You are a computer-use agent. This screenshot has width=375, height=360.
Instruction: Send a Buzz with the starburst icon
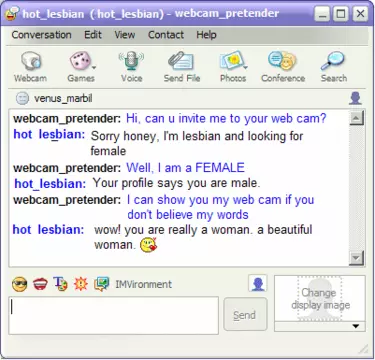(80, 284)
